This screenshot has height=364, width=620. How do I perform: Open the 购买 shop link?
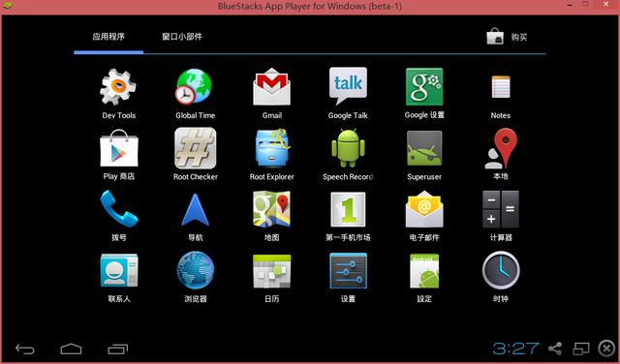coord(507,37)
